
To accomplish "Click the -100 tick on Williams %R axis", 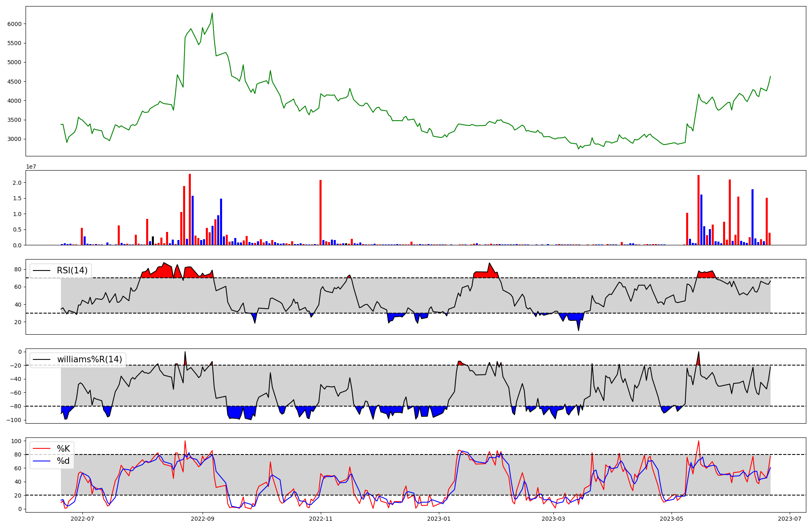I will click(13, 420).
